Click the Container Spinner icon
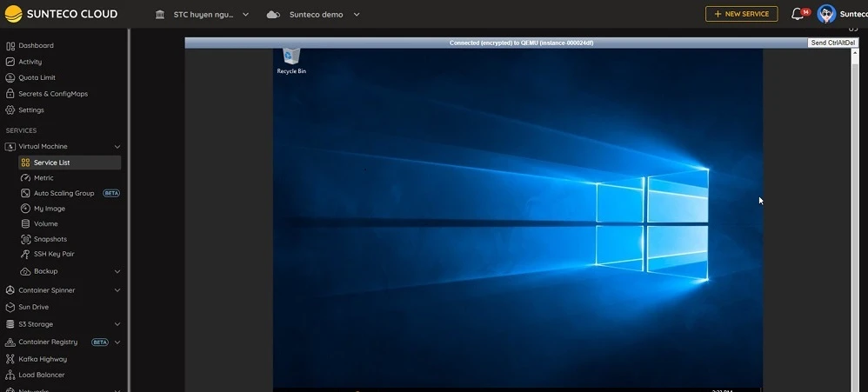 click(x=10, y=290)
